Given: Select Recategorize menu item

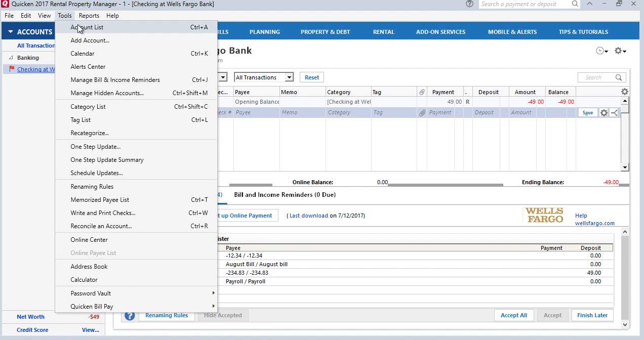Looking at the screenshot, I should [136, 133].
